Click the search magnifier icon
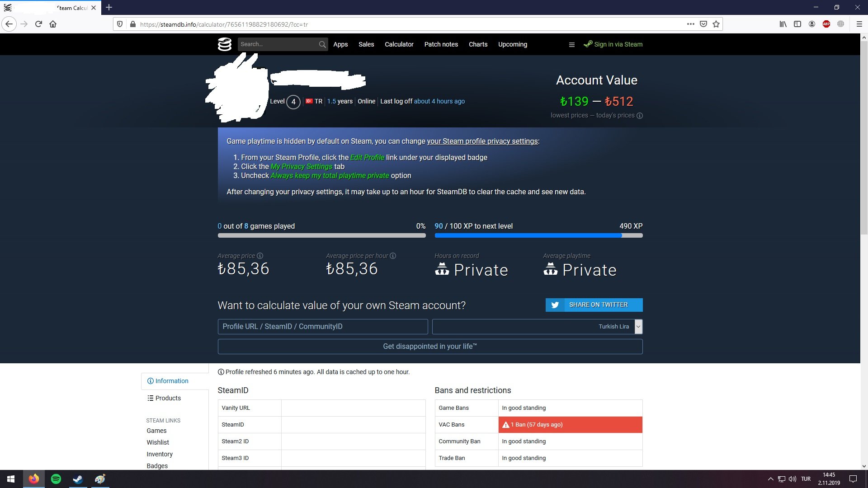The height and width of the screenshot is (488, 868). click(322, 44)
